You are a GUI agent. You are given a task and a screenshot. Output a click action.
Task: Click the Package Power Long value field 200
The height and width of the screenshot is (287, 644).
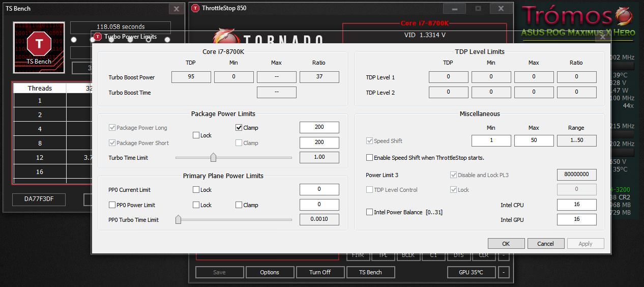[x=319, y=127]
